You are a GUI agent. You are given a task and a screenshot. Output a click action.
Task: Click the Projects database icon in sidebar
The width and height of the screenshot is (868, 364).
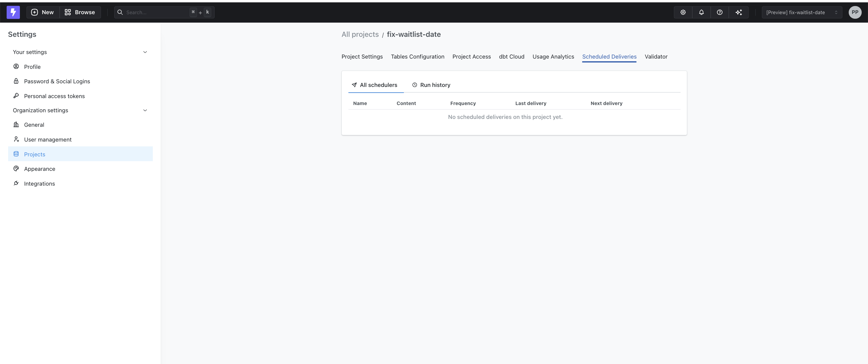pos(16,154)
